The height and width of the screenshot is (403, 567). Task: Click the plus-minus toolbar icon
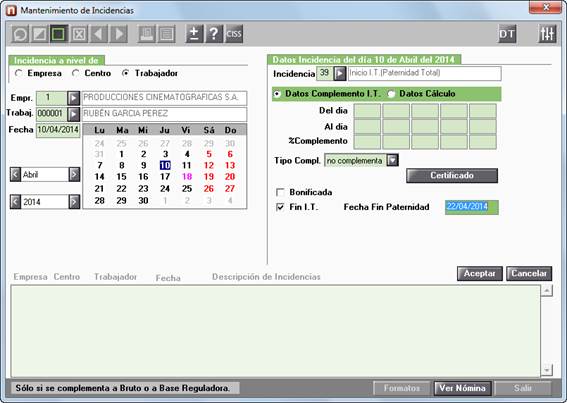[194, 34]
